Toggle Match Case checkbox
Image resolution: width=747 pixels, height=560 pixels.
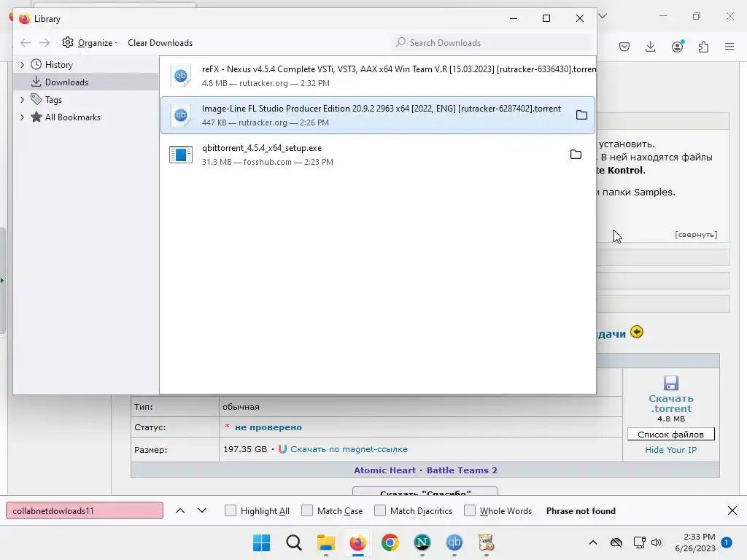point(307,511)
